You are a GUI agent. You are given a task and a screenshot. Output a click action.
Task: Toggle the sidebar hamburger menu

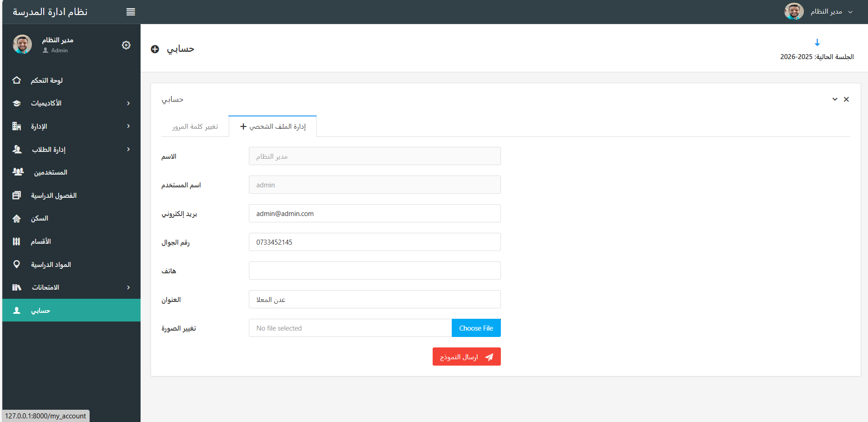131,12
